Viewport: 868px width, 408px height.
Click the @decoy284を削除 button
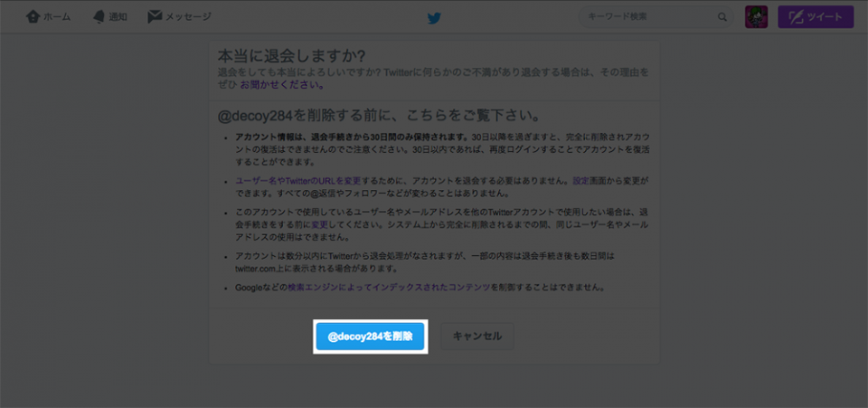pos(371,336)
